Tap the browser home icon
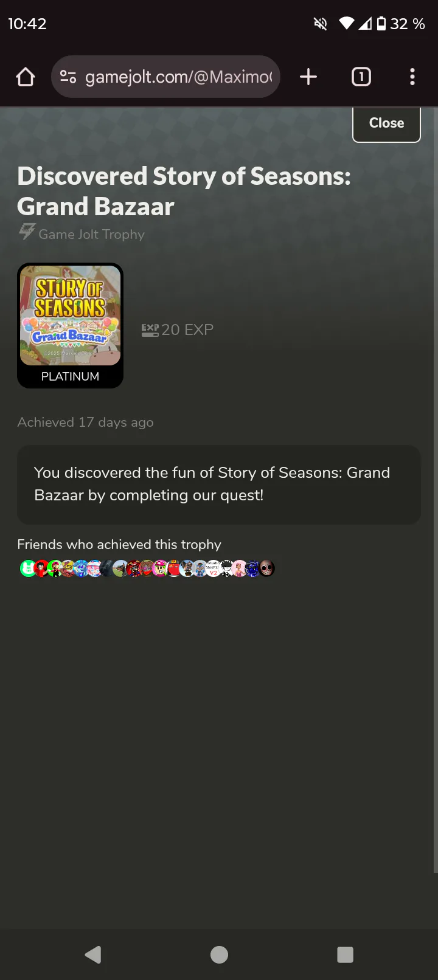The image size is (438, 980). coord(26,77)
